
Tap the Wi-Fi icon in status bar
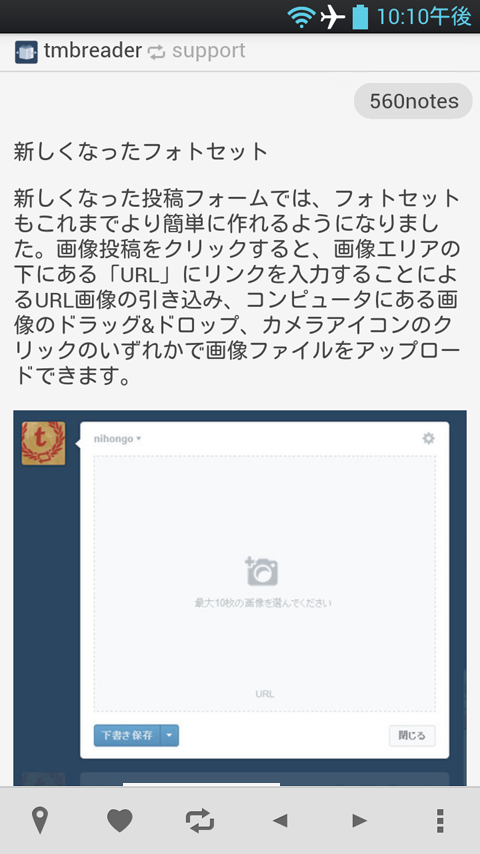tap(301, 17)
